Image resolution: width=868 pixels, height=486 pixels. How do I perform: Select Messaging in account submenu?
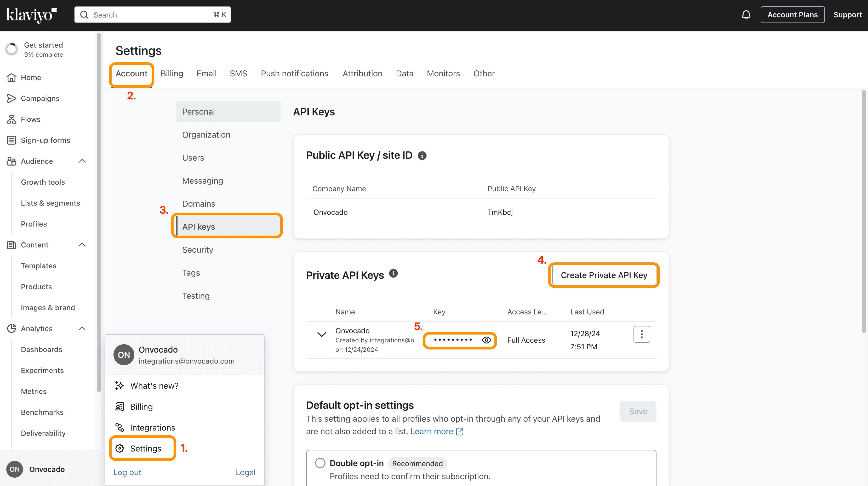pos(228,181)
